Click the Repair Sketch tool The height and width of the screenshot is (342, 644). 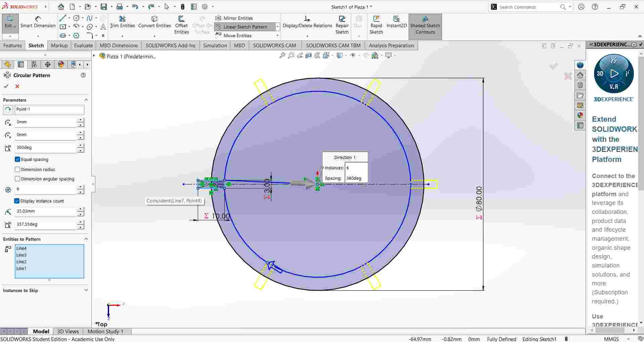342,25
